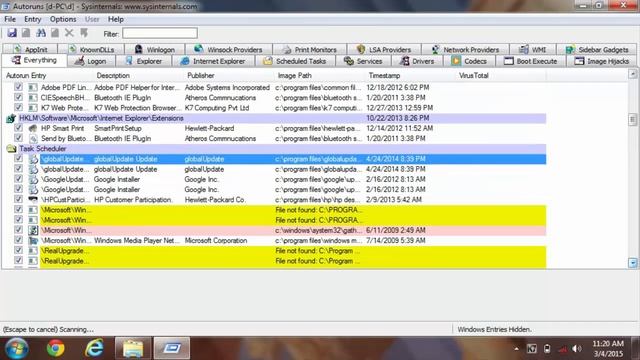Open the Options menu
The height and width of the screenshot is (360, 640).
[63, 19]
